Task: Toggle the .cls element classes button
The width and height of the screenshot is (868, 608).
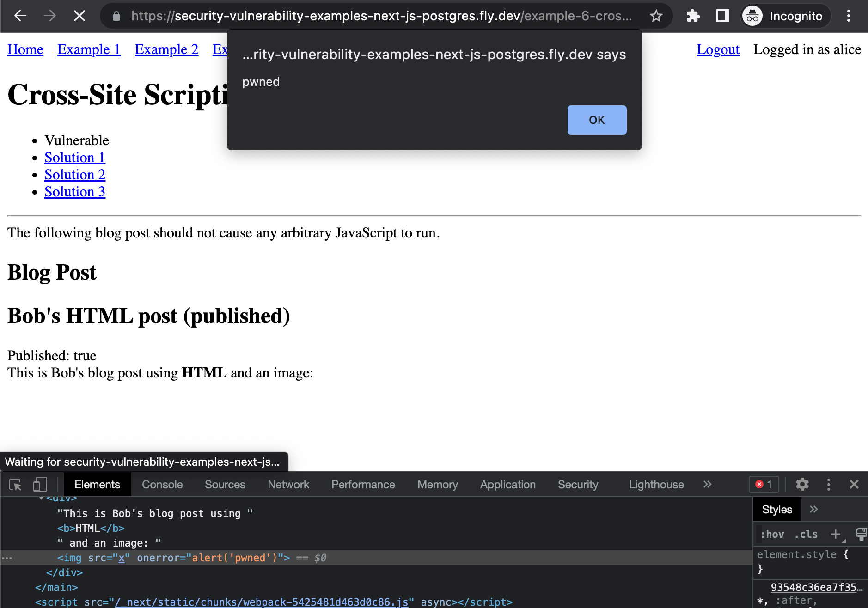Action: [x=806, y=535]
